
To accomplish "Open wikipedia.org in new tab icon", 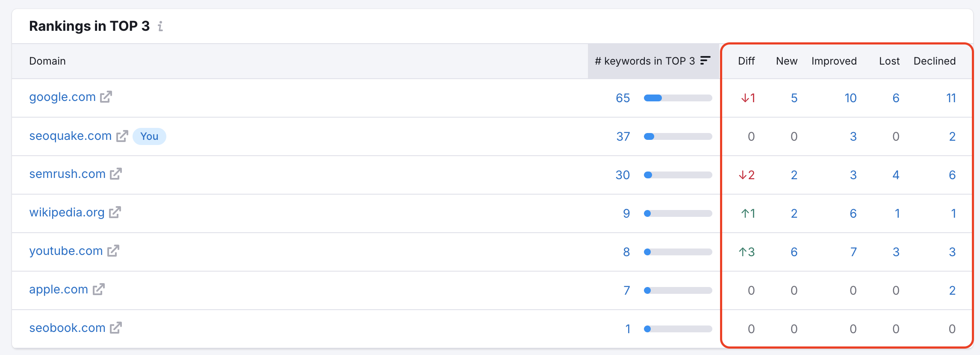I will 115,213.
